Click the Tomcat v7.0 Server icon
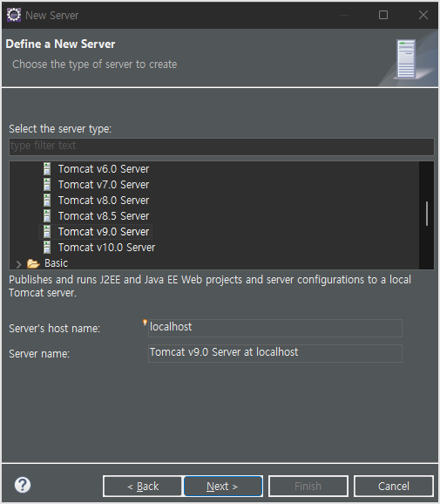 click(x=47, y=185)
